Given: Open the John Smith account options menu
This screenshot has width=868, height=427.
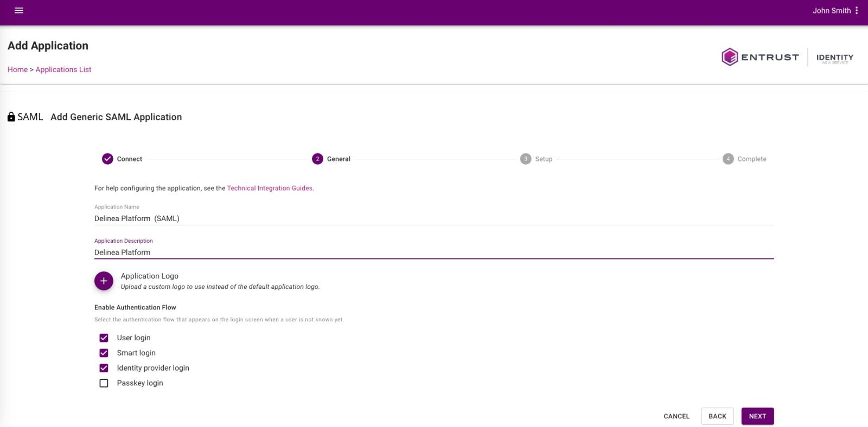Looking at the screenshot, I should (x=857, y=10).
